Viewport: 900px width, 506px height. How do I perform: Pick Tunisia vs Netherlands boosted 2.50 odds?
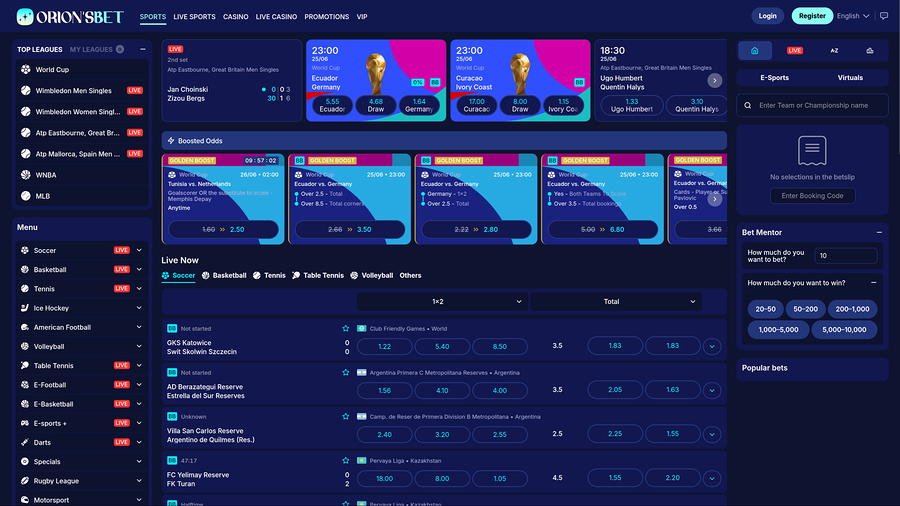[x=223, y=229]
